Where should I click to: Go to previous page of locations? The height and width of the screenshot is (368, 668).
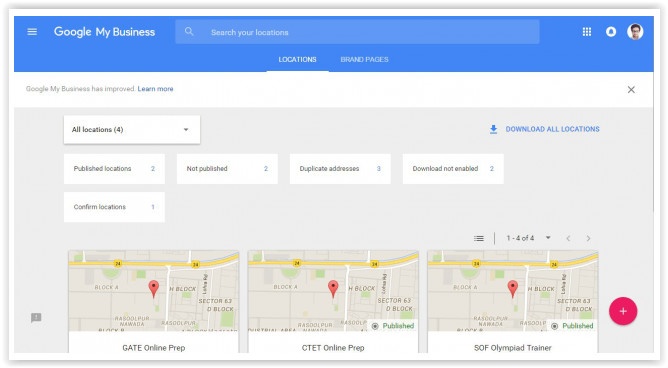(568, 238)
